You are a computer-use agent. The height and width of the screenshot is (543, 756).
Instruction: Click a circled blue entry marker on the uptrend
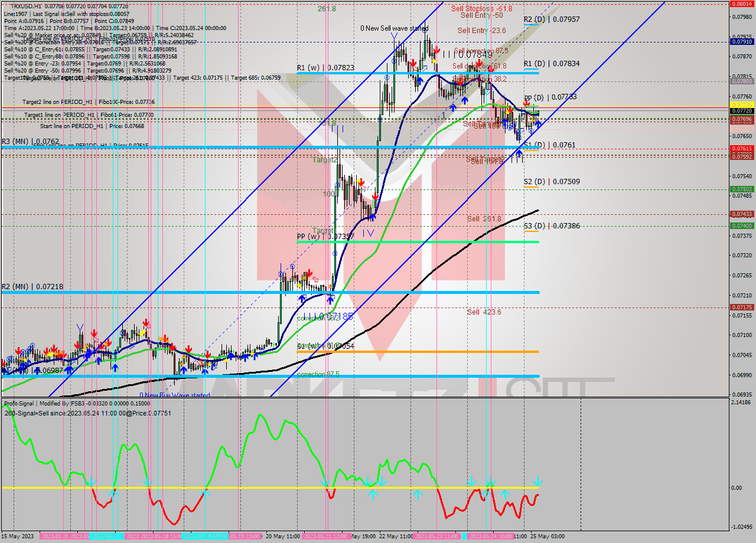[292, 266]
